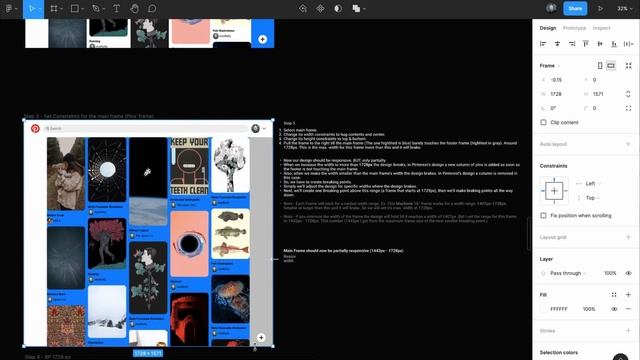Open the Pass through blend mode dropdown

[568, 273]
